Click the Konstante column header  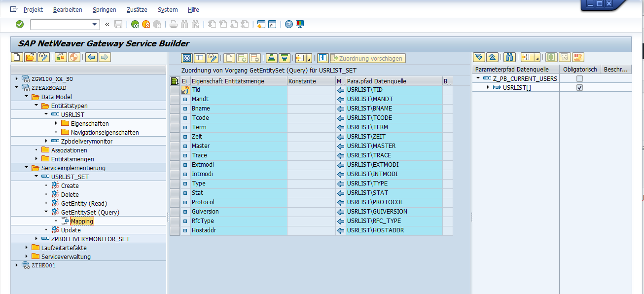click(x=311, y=81)
